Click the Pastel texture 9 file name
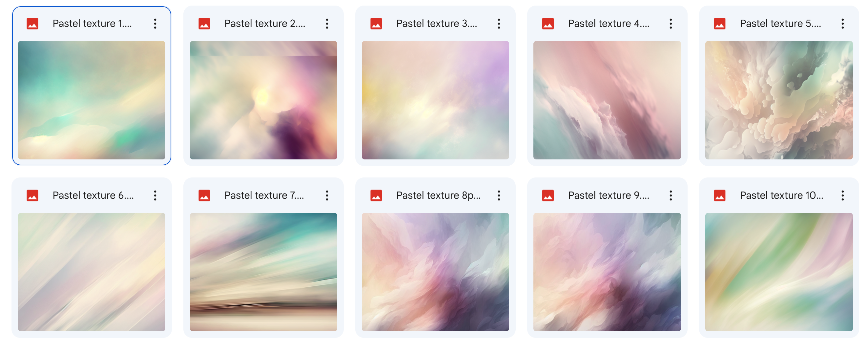The image size is (868, 349). 609,195
